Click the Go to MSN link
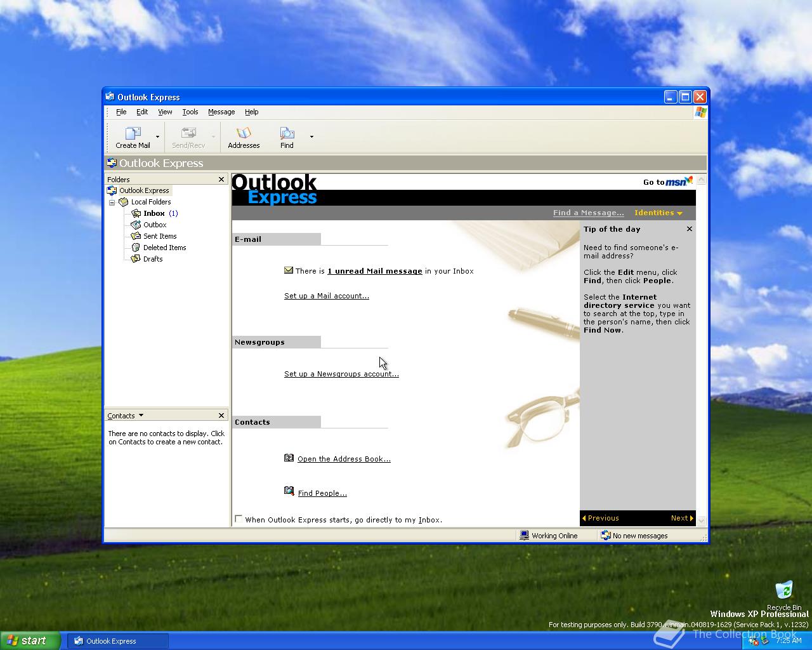The image size is (812, 650). 667,182
